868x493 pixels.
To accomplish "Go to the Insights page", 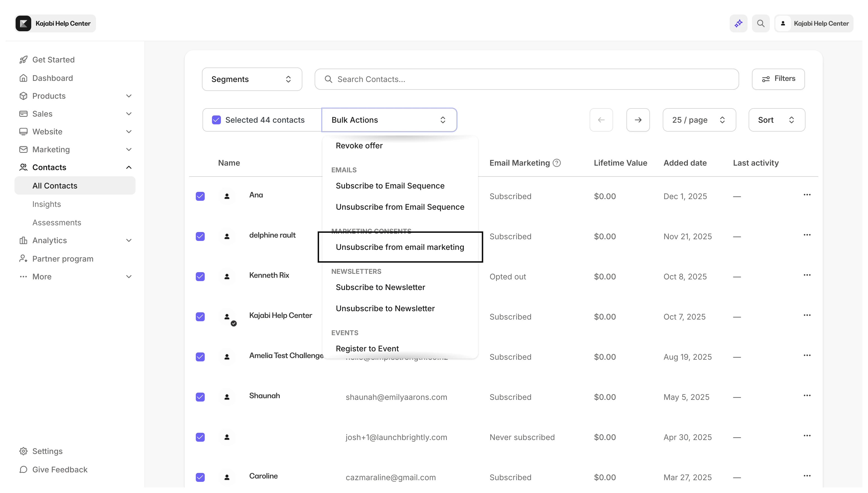I will (x=46, y=204).
